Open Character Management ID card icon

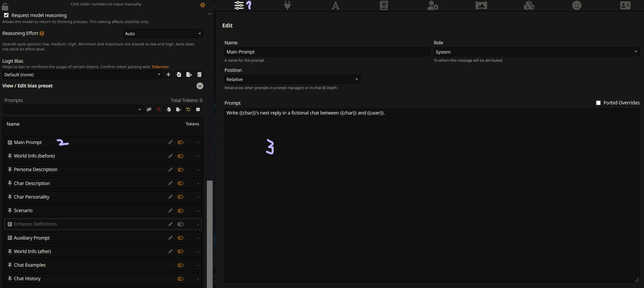coord(625,5)
